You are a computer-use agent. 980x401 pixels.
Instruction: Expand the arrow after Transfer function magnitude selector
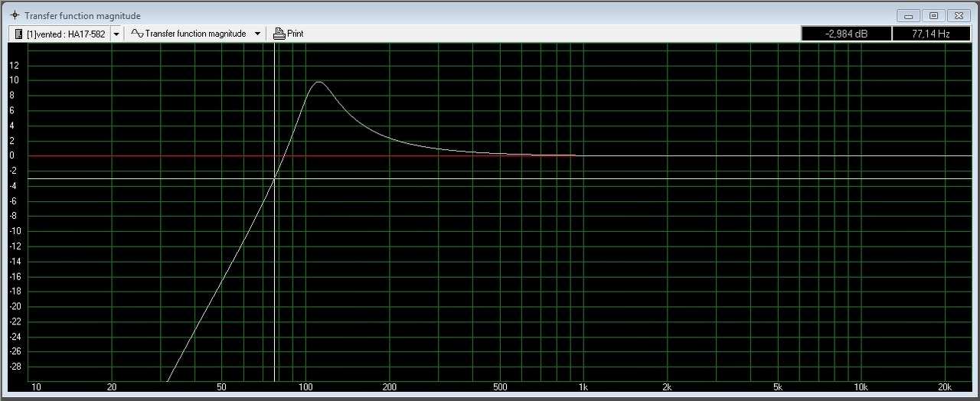(x=257, y=34)
